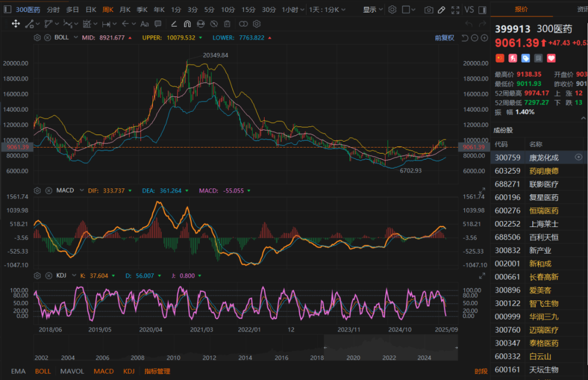Select the crosshair move cursor tool

[x=16, y=24]
